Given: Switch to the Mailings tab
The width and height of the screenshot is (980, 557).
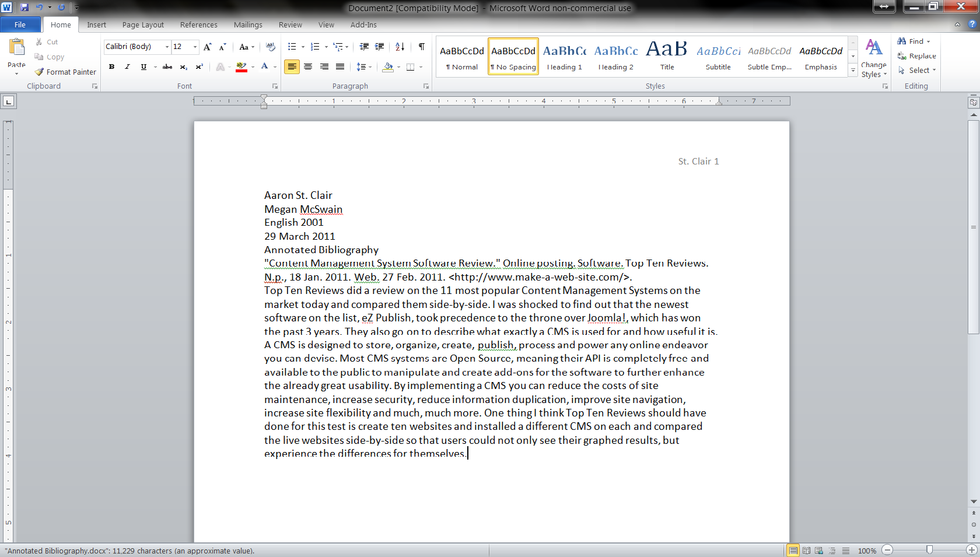Looking at the screenshot, I should point(248,24).
